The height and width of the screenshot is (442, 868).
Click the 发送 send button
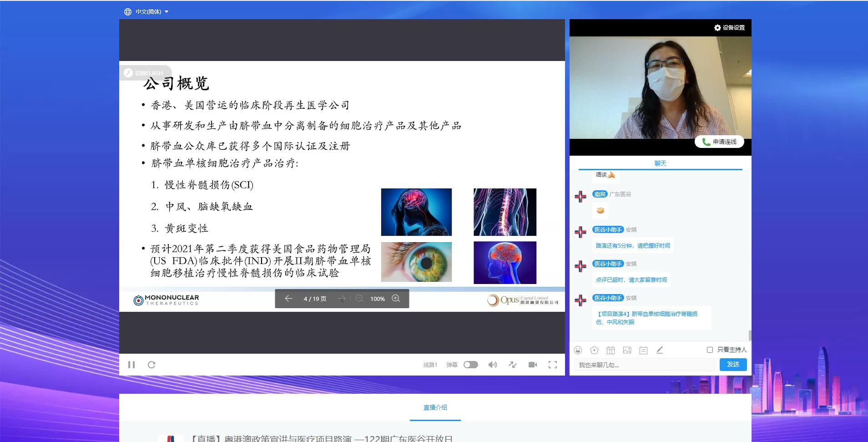(733, 365)
